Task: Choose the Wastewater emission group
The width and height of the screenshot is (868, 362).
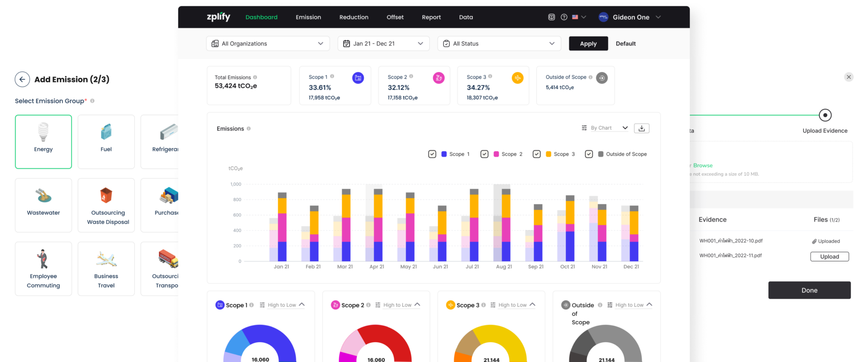Action: click(43, 205)
